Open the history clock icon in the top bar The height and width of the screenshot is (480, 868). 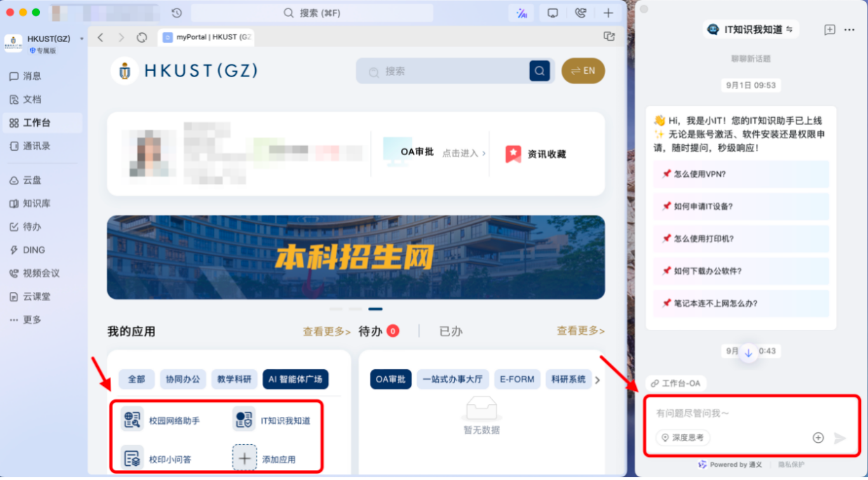pos(177,13)
